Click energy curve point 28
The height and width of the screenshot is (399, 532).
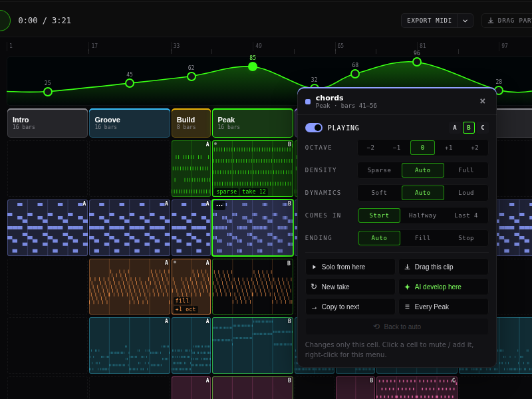[499, 90]
